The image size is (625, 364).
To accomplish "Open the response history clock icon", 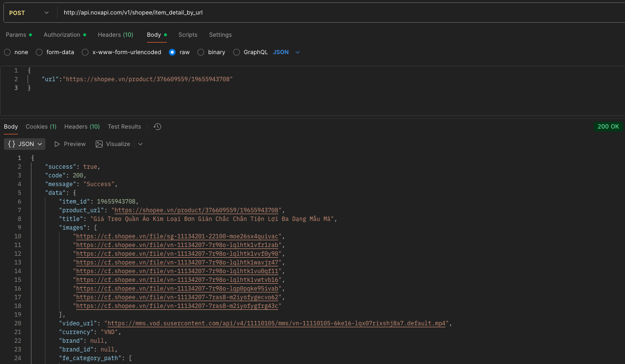I will pyautogui.click(x=157, y=127).
